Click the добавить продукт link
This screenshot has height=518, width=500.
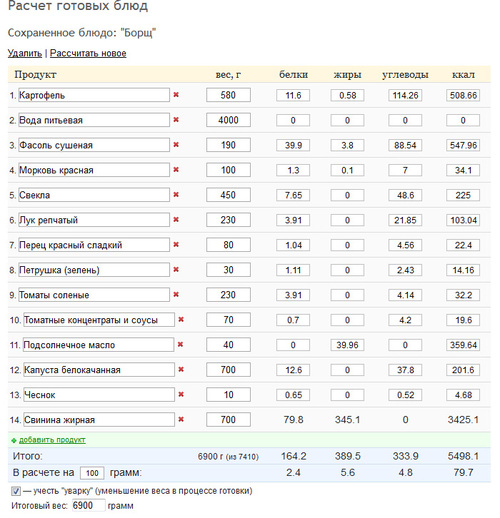(x=52, y=440)
